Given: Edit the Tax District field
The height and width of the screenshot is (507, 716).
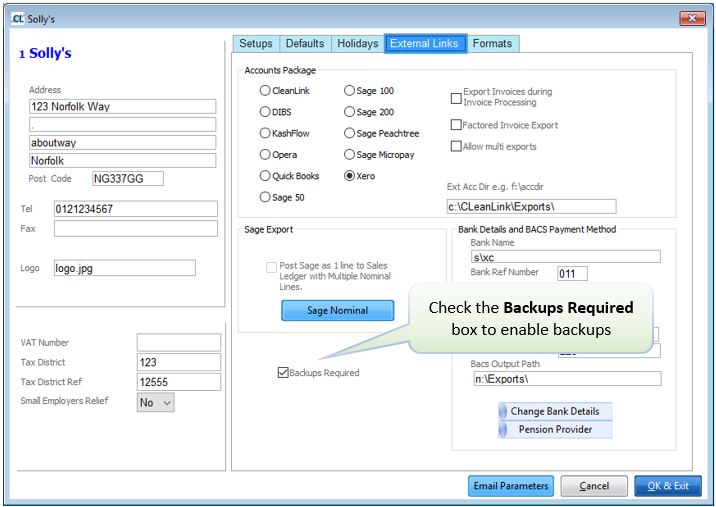Looking at the screenshot, I should click(x=179, y=362).
